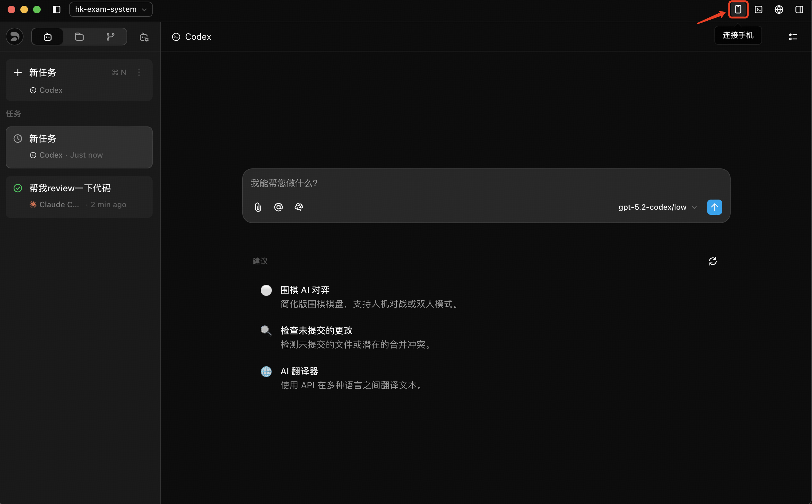Refresh the suggestions list
Screen dimensions: 812x504
coord(712,261)
